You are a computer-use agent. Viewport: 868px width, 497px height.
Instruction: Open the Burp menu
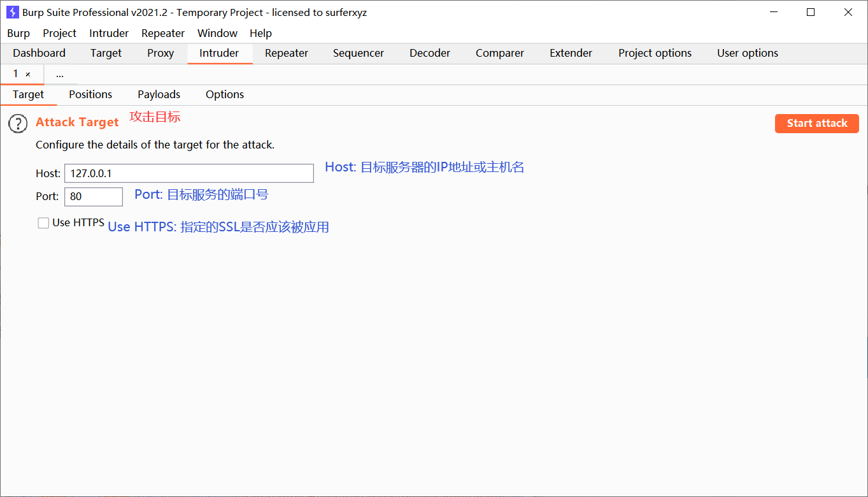coord(18,33)
